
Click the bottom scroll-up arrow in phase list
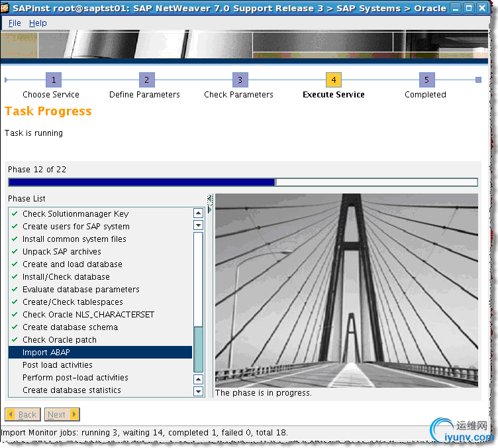coord(199,379)
